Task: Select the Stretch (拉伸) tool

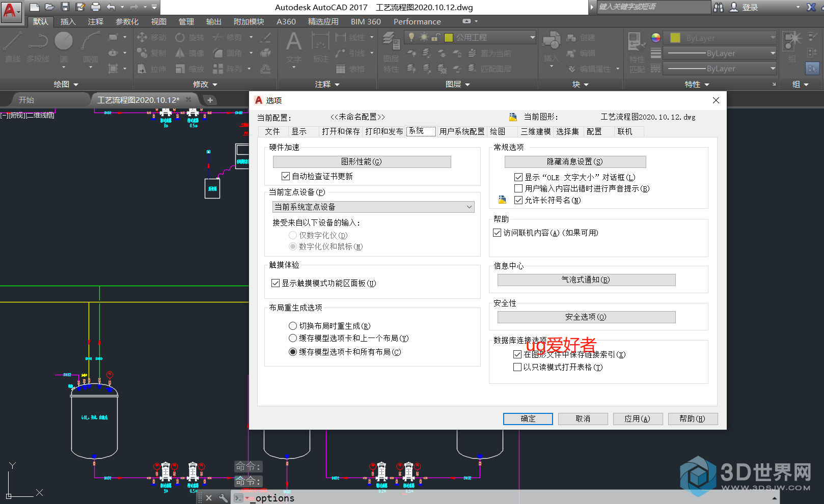Action: pos(152,69)
